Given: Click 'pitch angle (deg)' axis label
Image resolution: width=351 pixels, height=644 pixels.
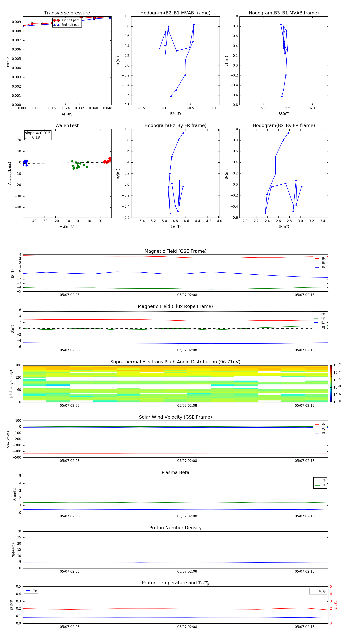Looking at the screenshot, I should pos(11,384).
